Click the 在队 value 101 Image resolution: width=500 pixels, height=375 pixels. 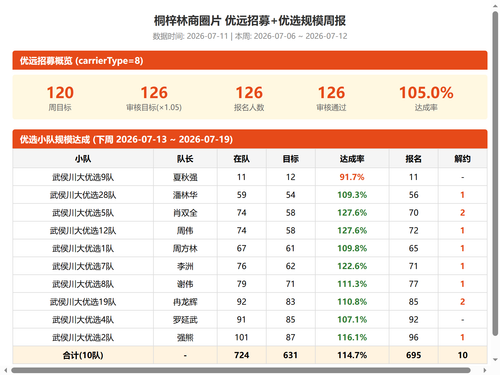[242, 337]
